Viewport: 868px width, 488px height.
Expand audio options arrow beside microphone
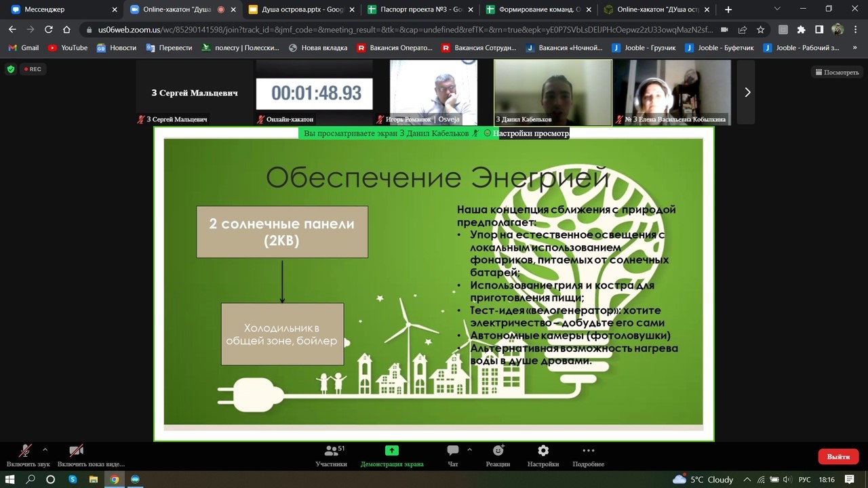45,449
